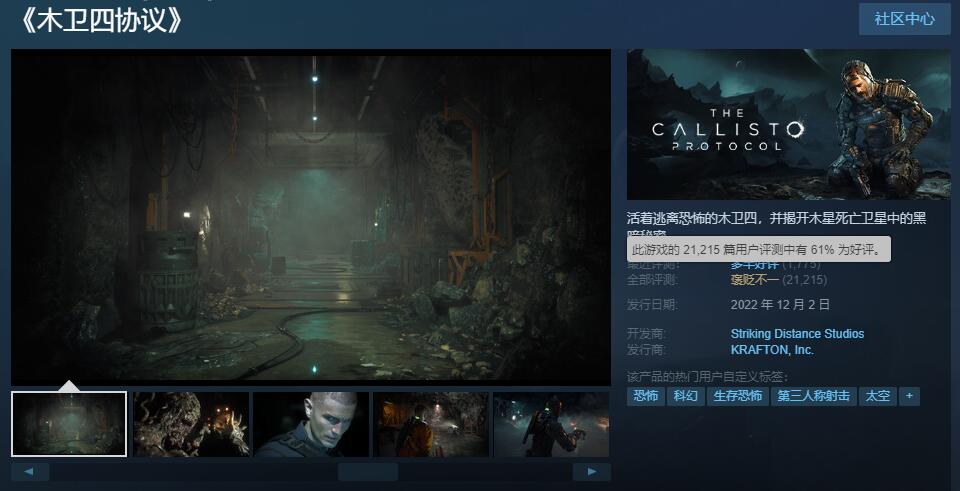Open the 太空 tag

[x=877, y=396]
